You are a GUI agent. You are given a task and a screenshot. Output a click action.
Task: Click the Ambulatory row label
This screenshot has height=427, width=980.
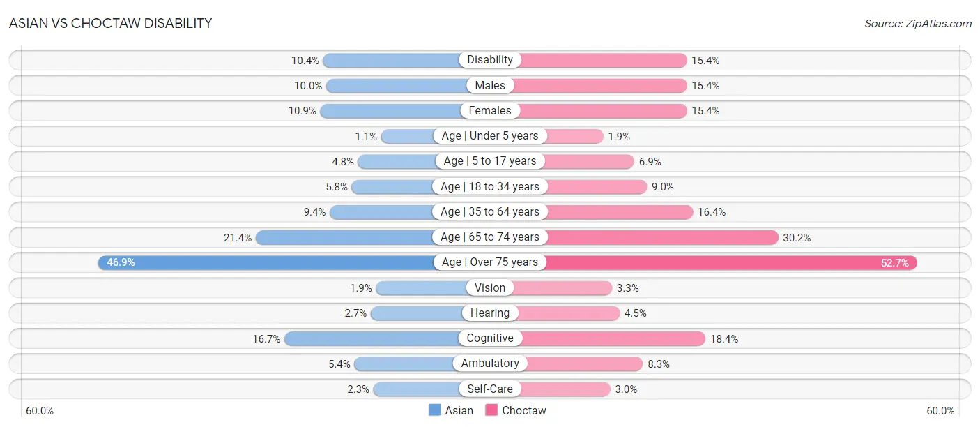[x=490, y=364]
